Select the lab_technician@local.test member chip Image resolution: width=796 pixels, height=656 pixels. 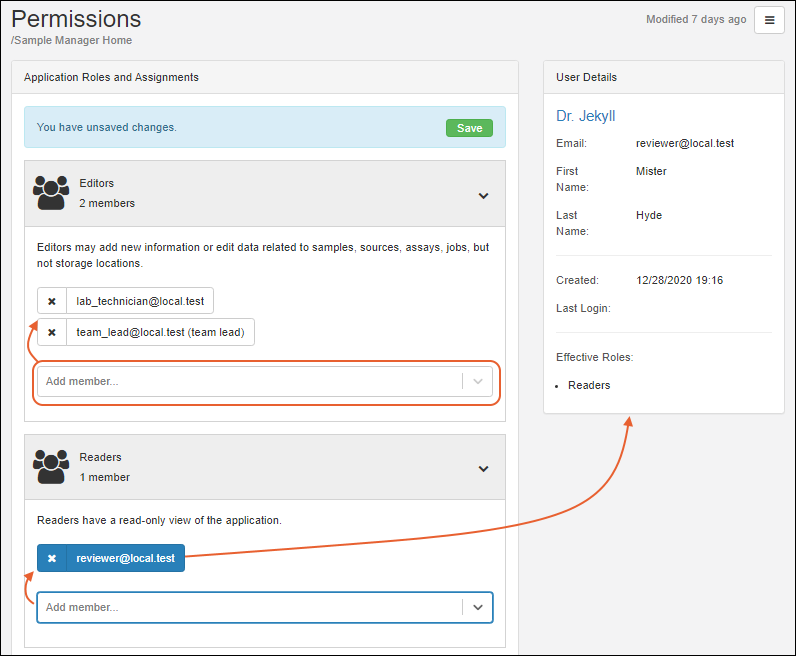pyautogui.click(x=139, y=301)
